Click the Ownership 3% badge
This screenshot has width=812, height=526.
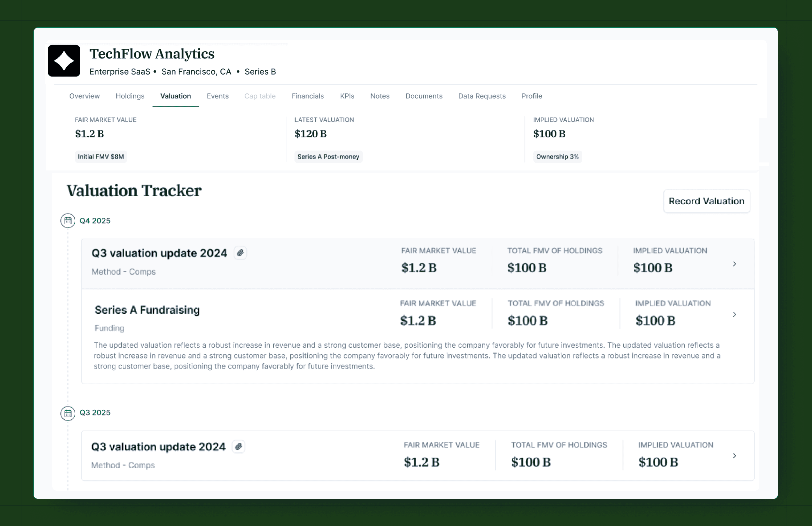click(x=557, y=157)
